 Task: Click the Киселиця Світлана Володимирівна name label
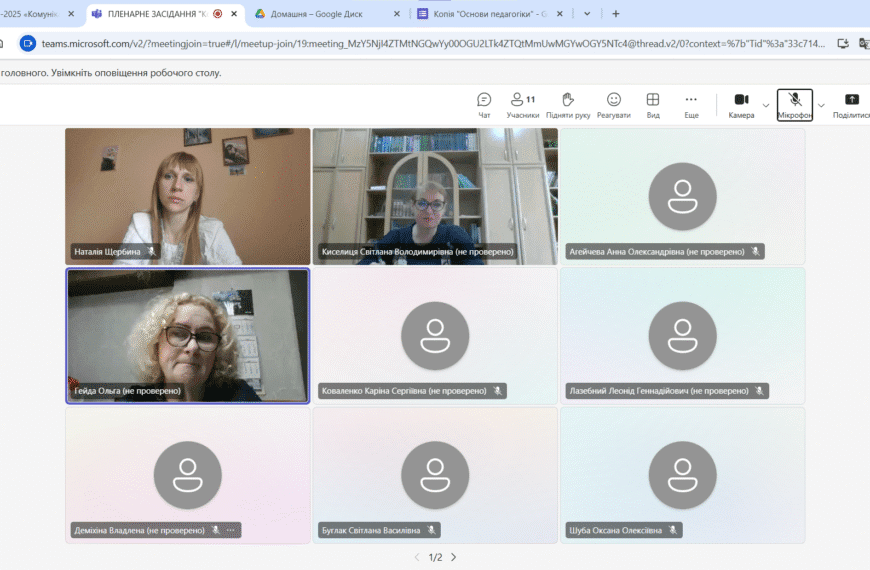pyautogui.click(x=417, y=251)
